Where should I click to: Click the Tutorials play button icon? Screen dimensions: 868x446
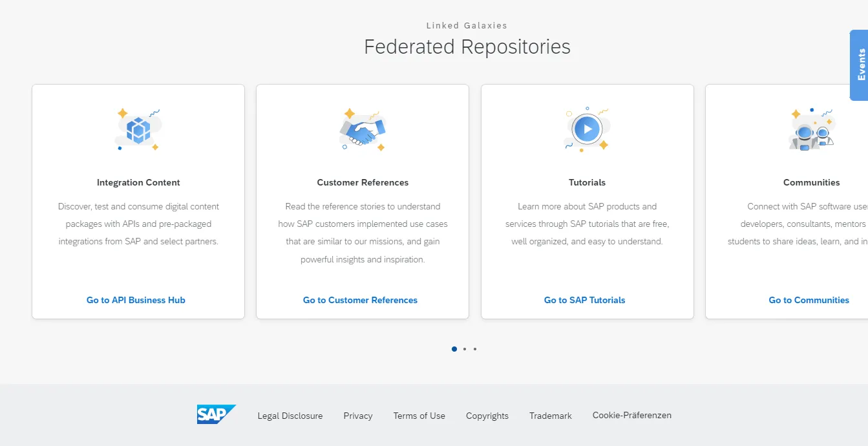(x=587, y=129)
